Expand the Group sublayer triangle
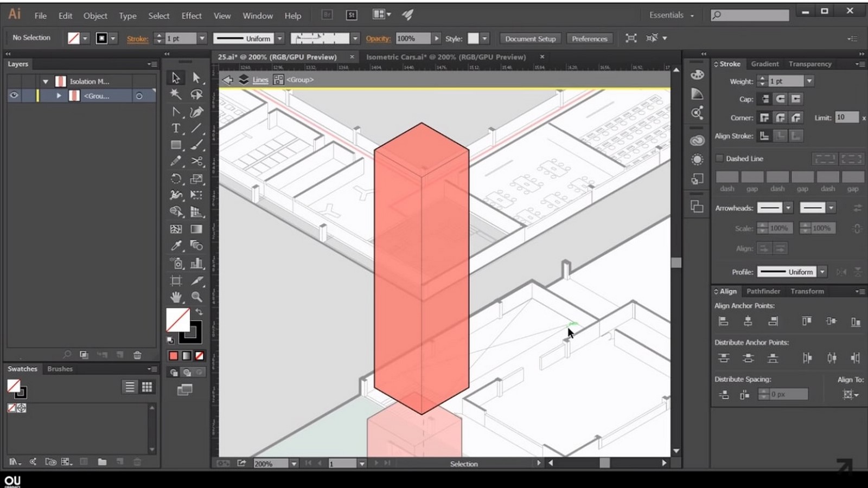This screenshot has width=868, height=488. (59, 95)
